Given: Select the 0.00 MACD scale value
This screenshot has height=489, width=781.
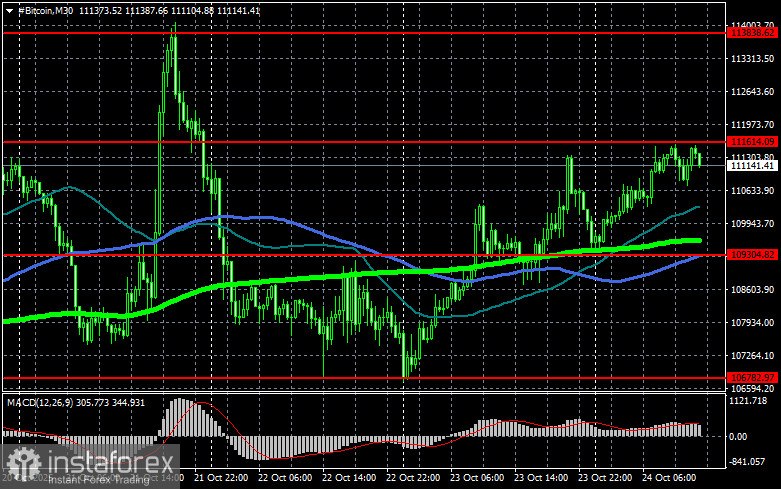Looking at the screenshot, I should [738, 437].
